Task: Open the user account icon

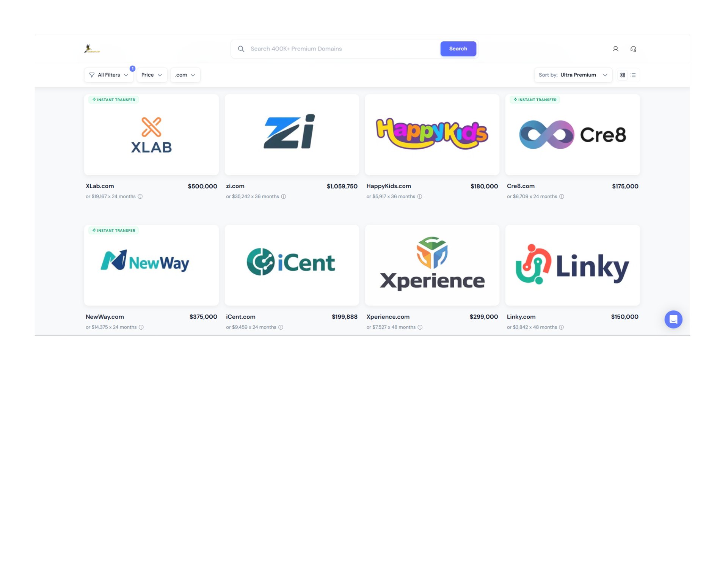Action: (615, 49)
